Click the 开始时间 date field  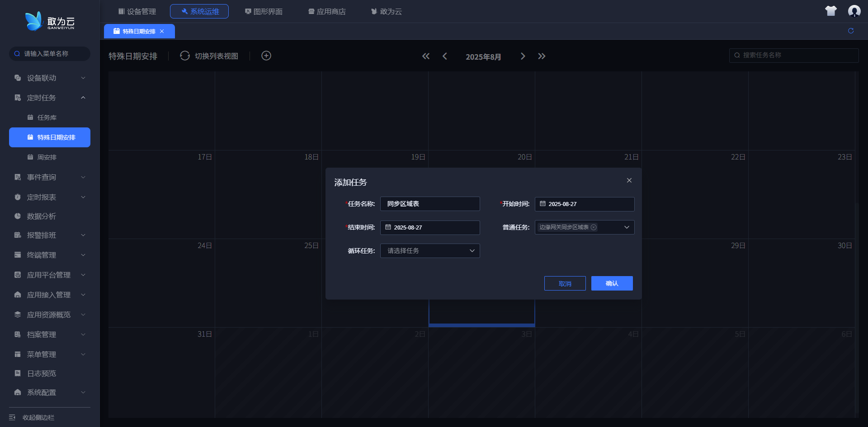[x=584, y=204]
